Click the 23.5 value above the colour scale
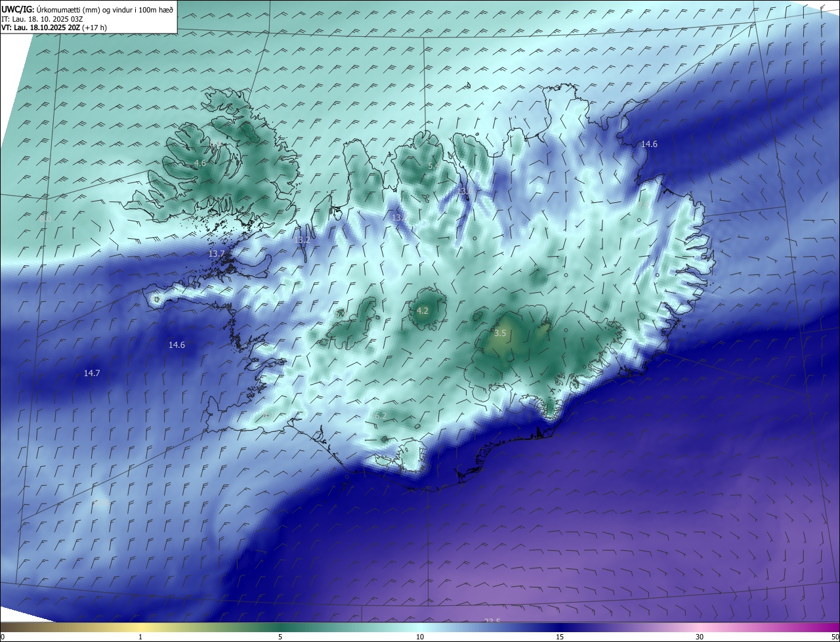 click(492, 621)
